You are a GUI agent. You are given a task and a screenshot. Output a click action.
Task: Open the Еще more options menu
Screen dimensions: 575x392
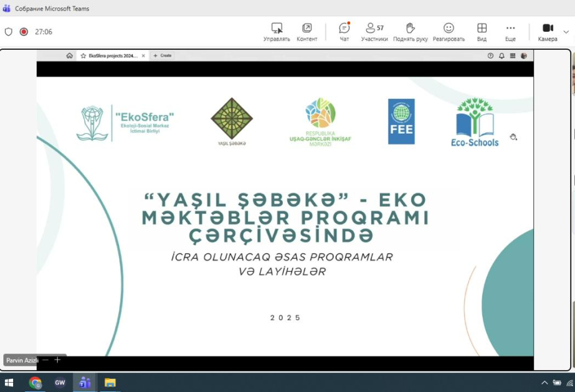tap(510, 32)
